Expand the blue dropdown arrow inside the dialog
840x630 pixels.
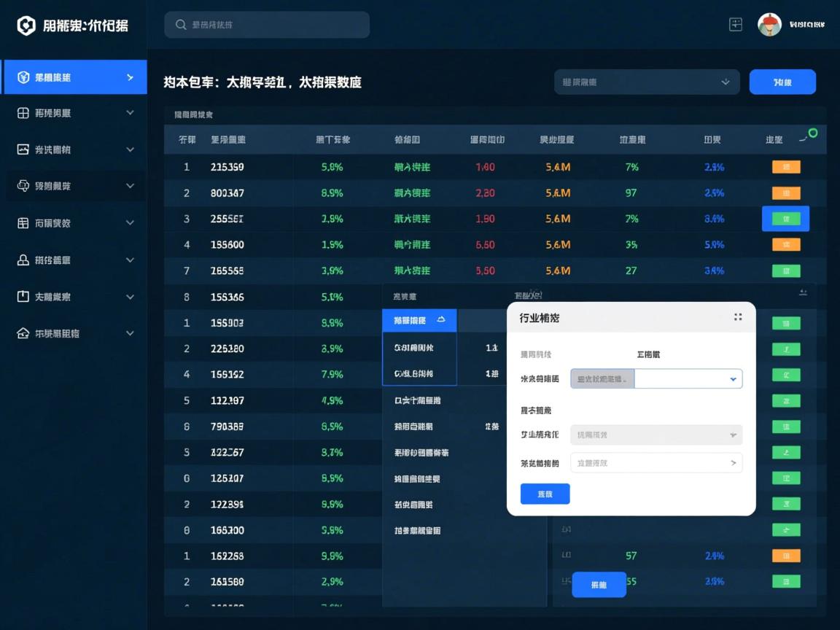pyautogui.click(x=732, y=378)
